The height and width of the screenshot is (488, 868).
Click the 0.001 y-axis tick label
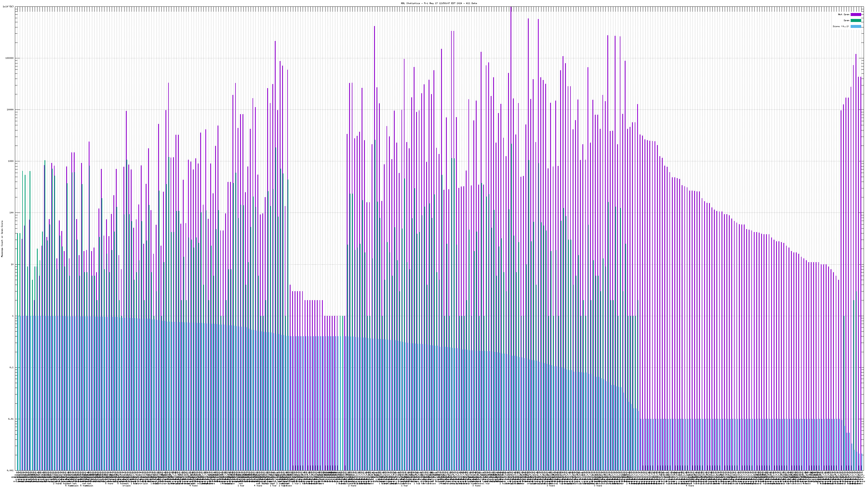(10, 470)
